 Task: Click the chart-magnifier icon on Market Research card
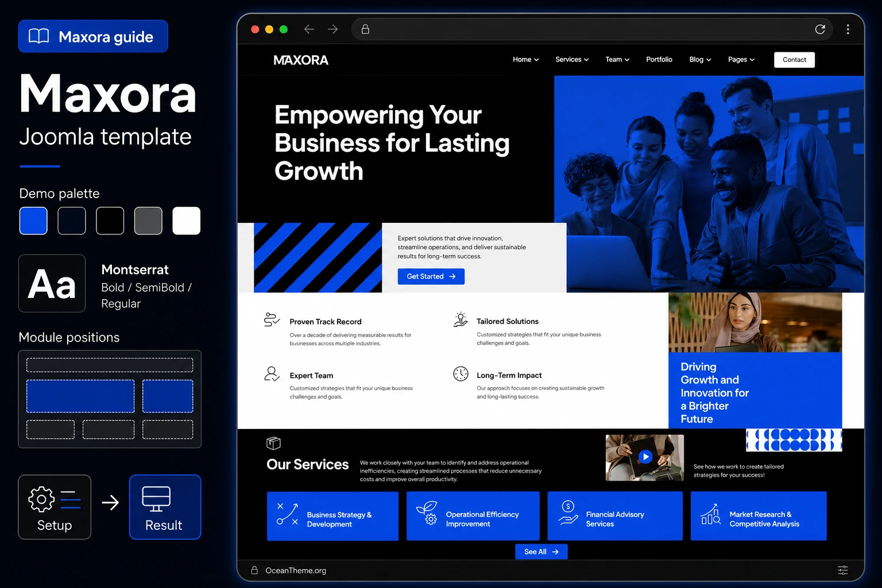[x=711, y=514]
